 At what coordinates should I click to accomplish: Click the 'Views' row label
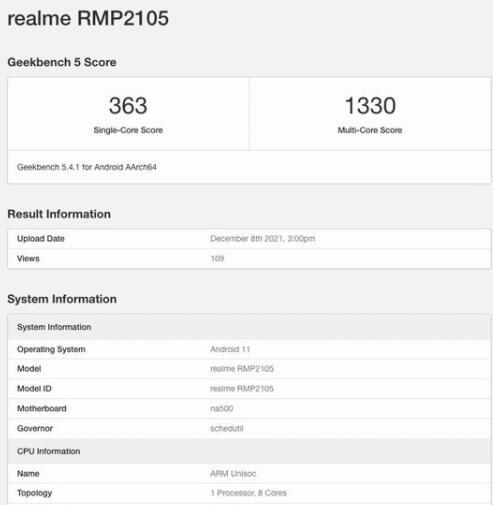[x=28, y=258]
